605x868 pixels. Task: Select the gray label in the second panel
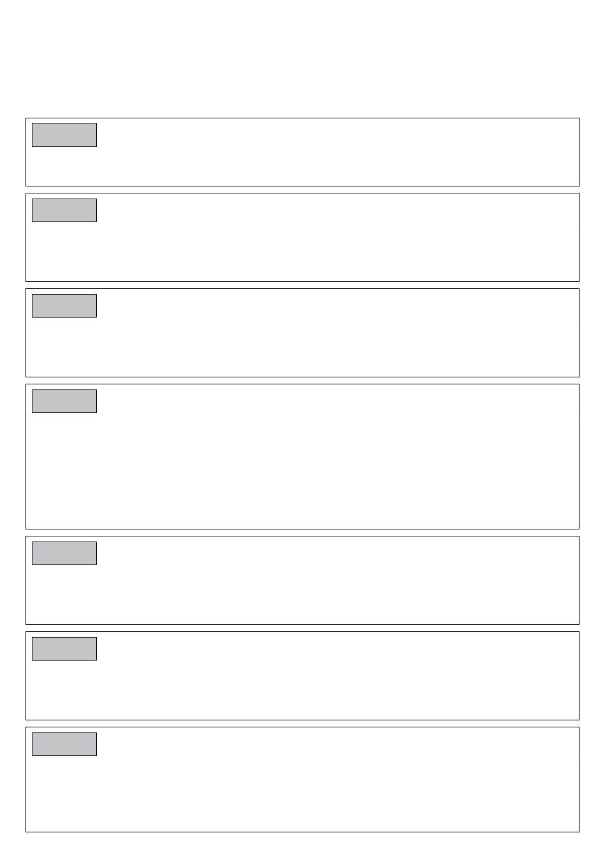point(64,210)
